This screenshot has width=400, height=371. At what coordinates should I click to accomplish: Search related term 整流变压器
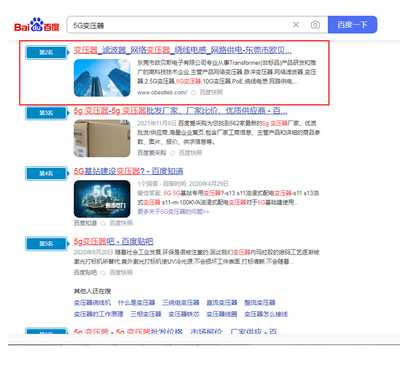(260, 303)
